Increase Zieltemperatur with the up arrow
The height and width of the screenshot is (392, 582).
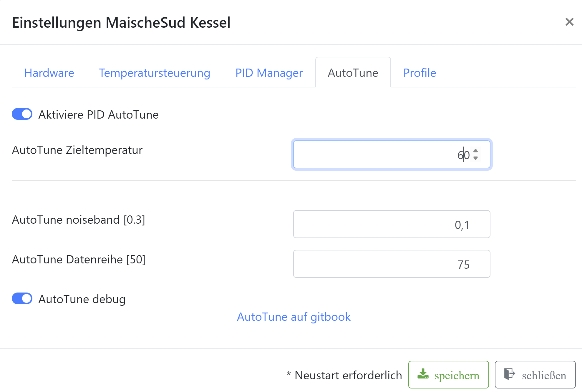pyautogui.click(x=475, y=151)
